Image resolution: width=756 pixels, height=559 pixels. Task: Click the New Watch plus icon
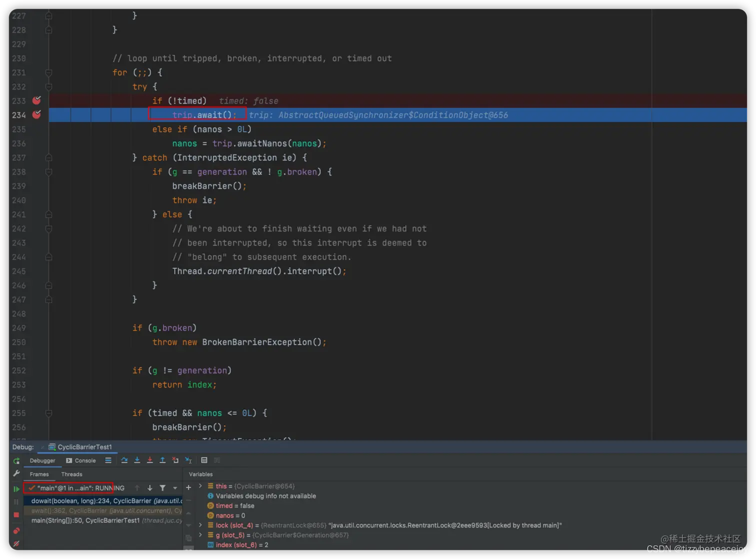[x=188, y=487]
